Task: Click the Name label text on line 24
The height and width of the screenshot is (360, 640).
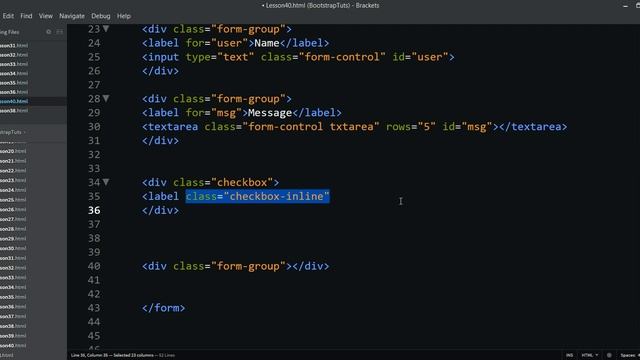Action: pyautogui.click(x=267, y=43)
